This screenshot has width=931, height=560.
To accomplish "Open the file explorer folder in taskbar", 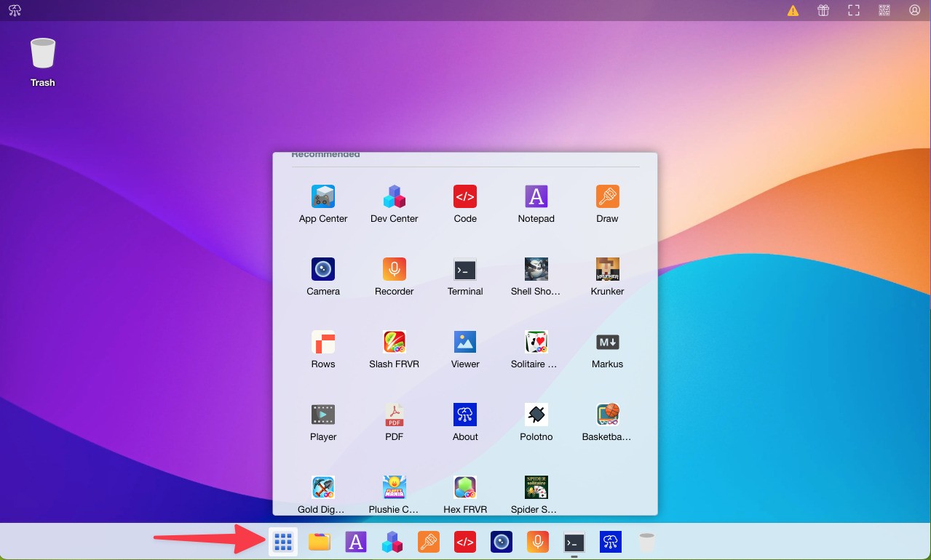I will (320, 542).
